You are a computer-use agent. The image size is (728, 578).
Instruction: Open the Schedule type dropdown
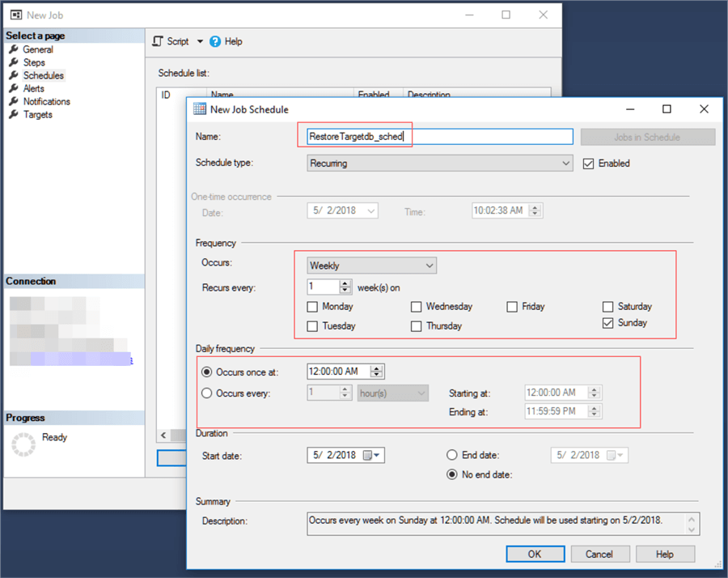click(x=567, y=164)
